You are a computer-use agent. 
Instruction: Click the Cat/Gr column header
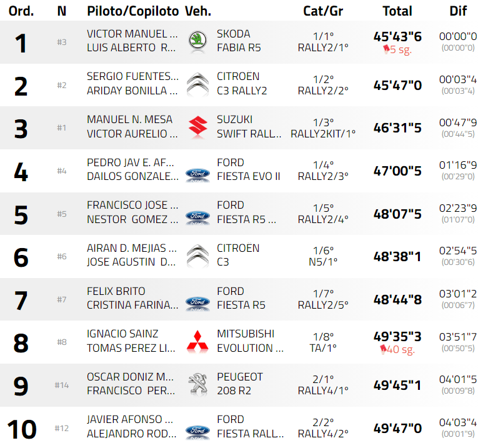tap(322, 11)
